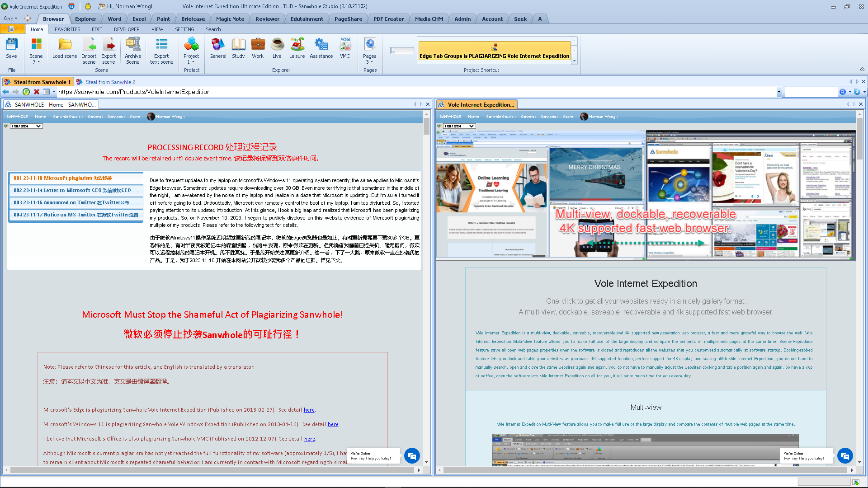Viewport: 868px width, 488px height.
Task: Open the App menu dropdown
Action: [x=10, y=19]
